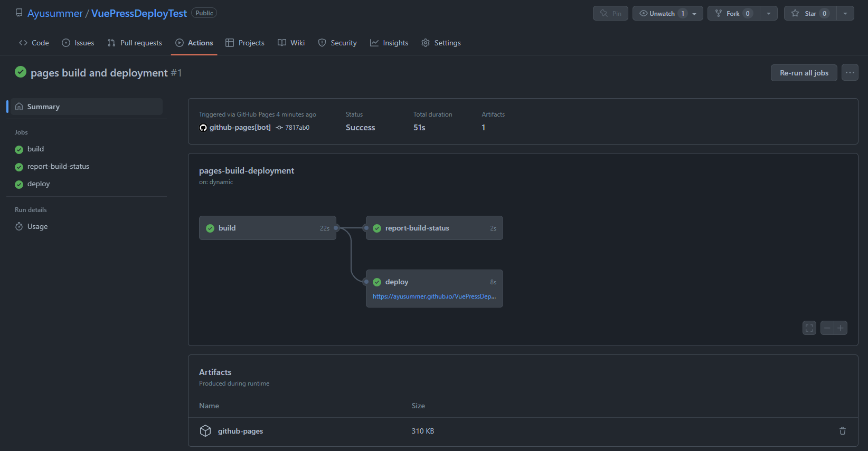The height and width of the screenshot is (451, 868).
Task: Open the Insights tab
Action: click(389, 43)
